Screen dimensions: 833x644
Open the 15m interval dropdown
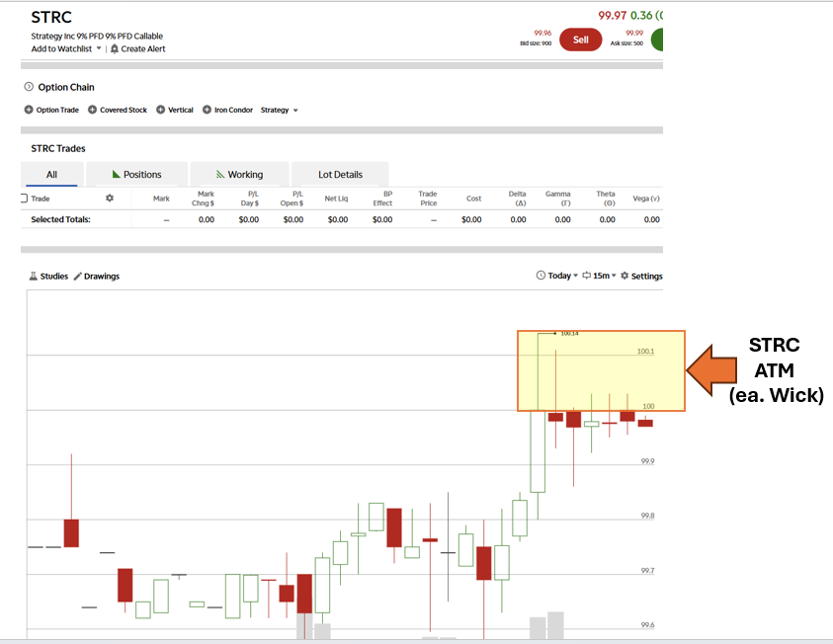tap(605, 276)
